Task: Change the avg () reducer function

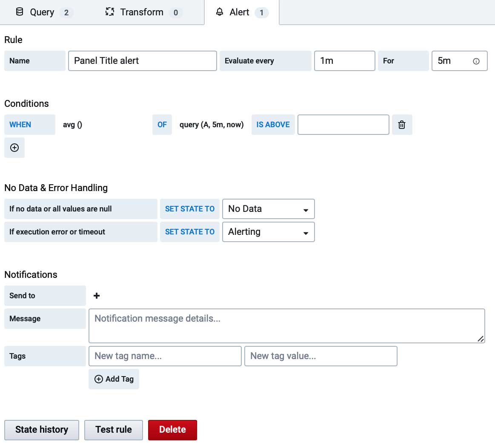Action: pos(73,125)
